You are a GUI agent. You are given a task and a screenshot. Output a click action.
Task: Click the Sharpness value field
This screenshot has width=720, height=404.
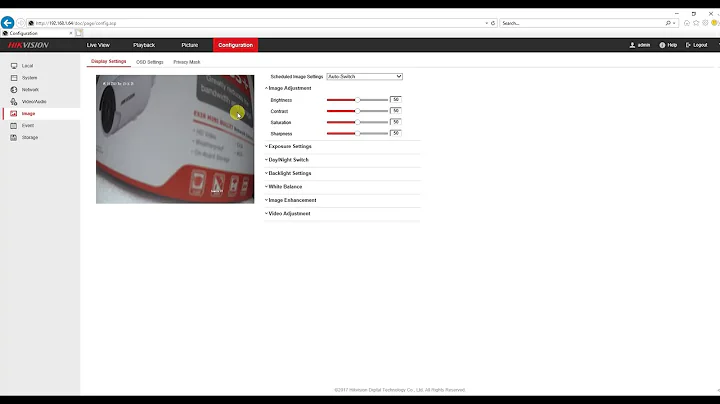click(395, 133)
